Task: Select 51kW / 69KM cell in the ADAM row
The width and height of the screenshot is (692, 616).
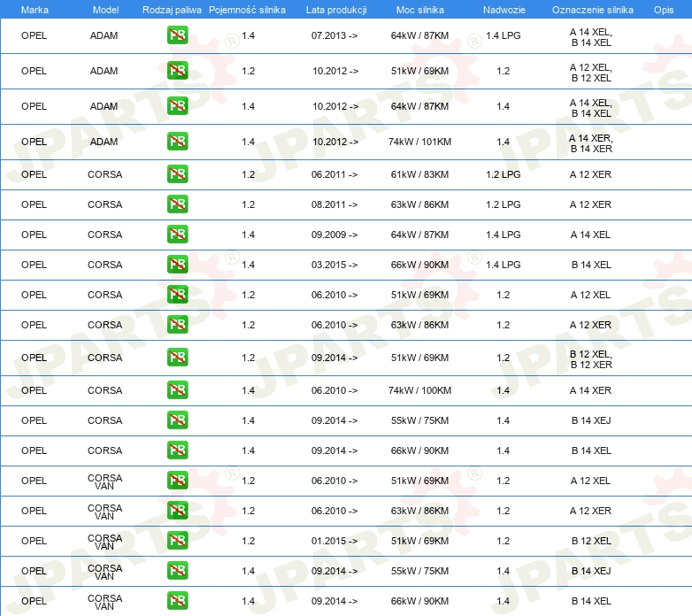Action: [419, 71]
